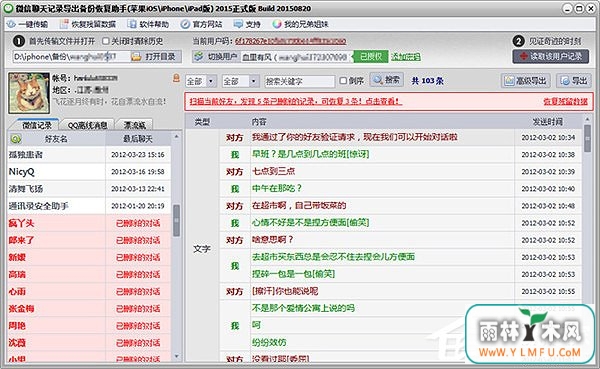Image resolution: width=600 pixels, height=369 pixels.
Task: Click the chat list scrollbar thumb
Action: coord(587,138)
